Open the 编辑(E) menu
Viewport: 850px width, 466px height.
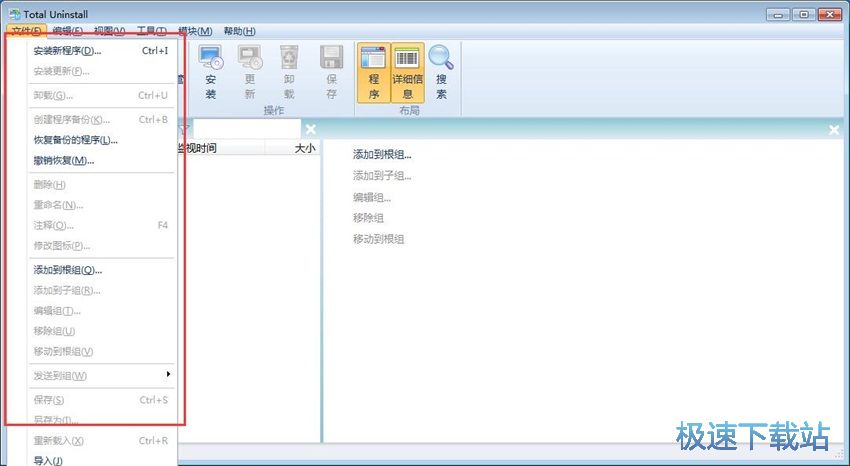coord(68,31)
